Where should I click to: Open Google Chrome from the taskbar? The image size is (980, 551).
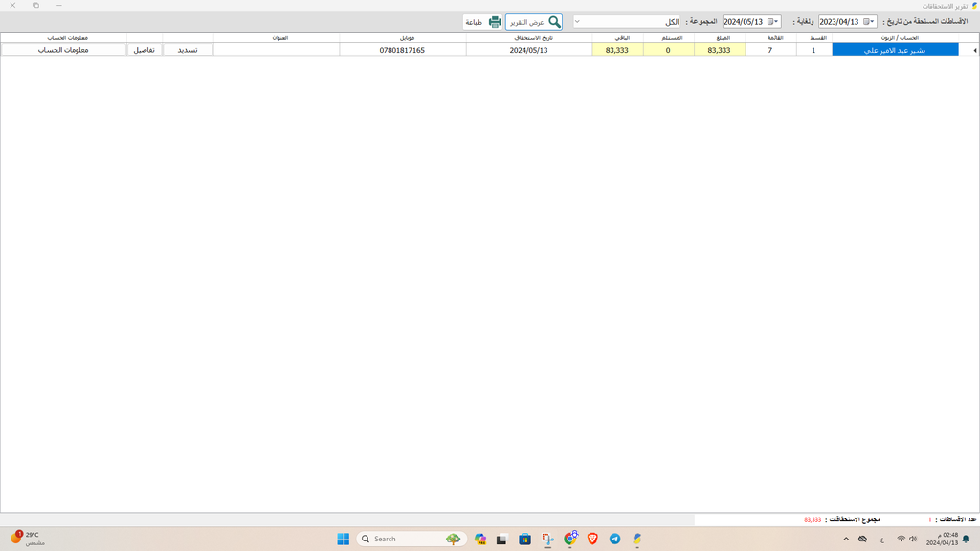[570, 540]
